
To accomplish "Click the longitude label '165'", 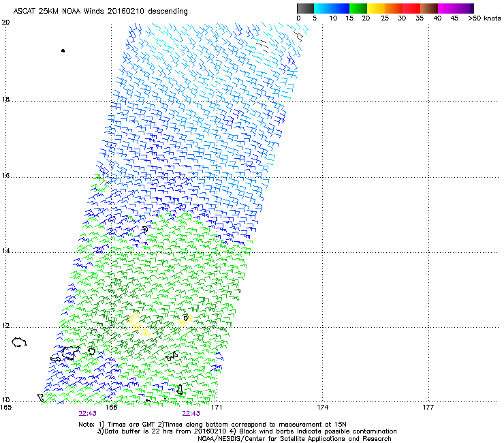I will [x=6, y=408].
